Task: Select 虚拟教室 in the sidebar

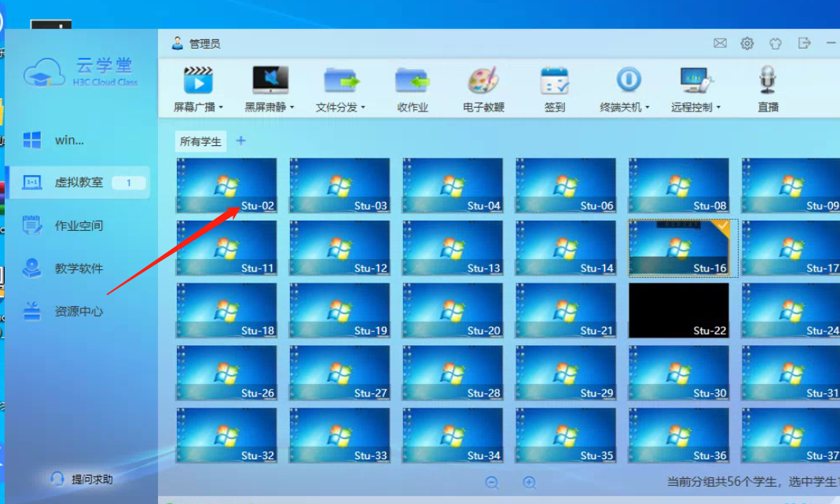Action: coord(79,182)
